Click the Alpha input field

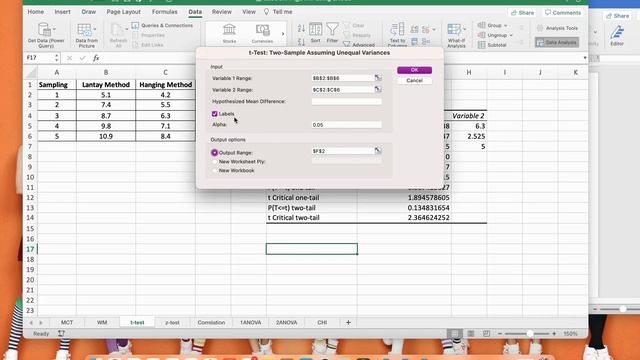(x=347, y=125)
